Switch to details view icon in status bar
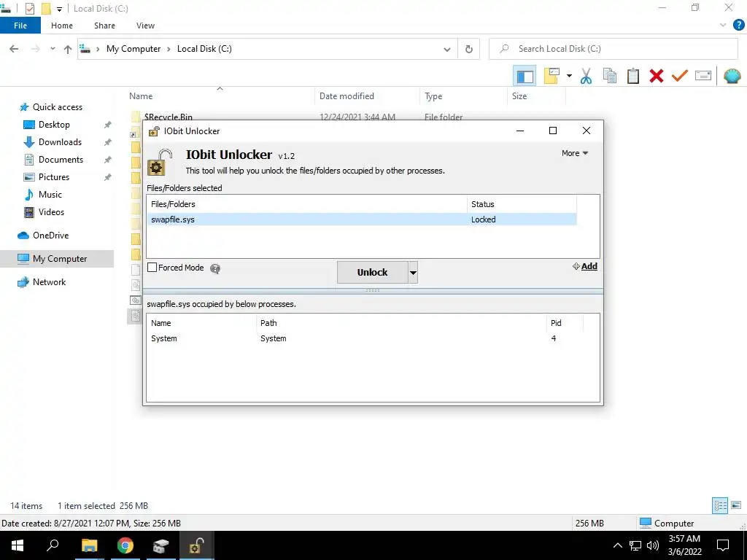This screenshot has height=560, width=747. [x=720, y=506]
